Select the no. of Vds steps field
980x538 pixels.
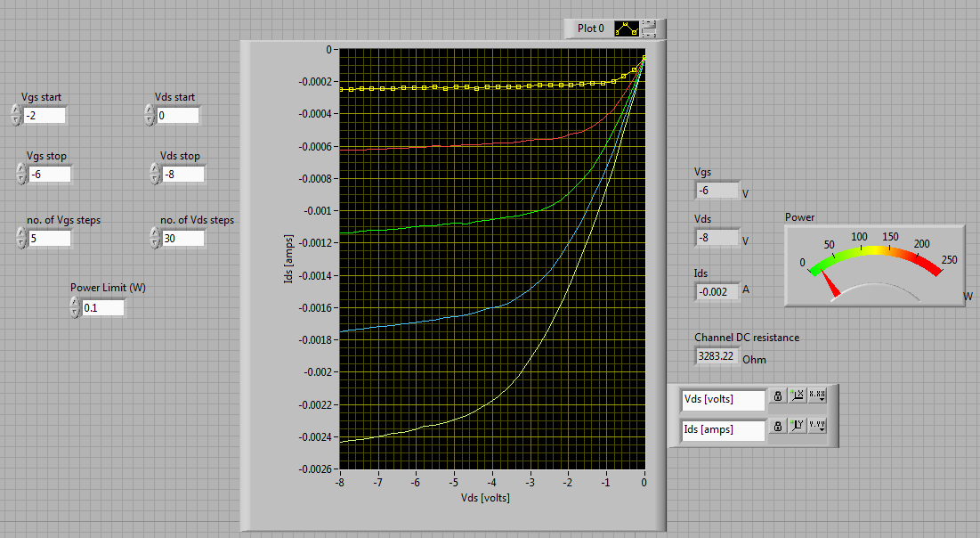183,239
